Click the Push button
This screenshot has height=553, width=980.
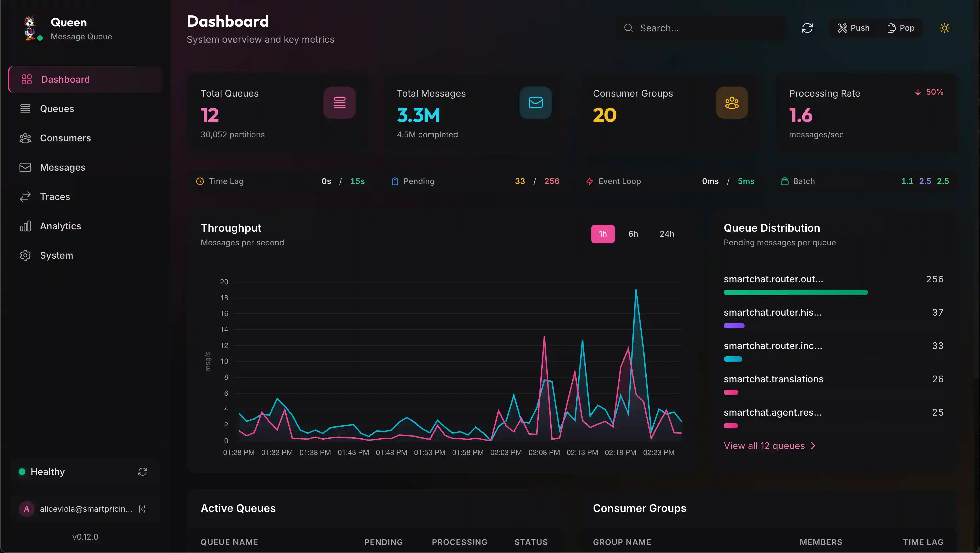853,28
